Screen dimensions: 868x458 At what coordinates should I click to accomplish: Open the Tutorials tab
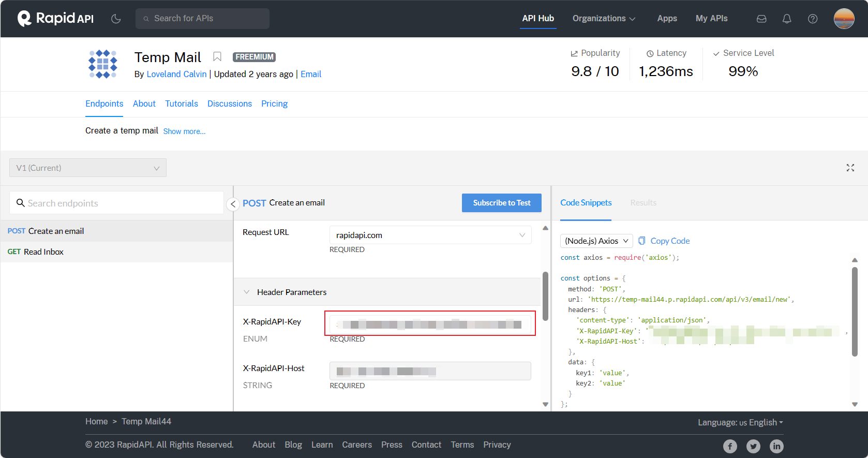coord(182,104)
